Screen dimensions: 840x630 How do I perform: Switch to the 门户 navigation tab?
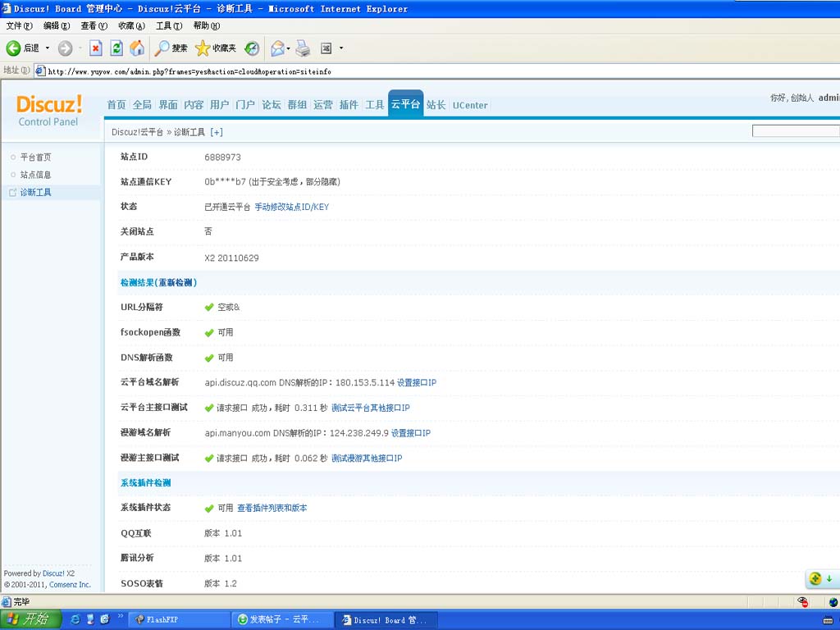tap(244, 105)
